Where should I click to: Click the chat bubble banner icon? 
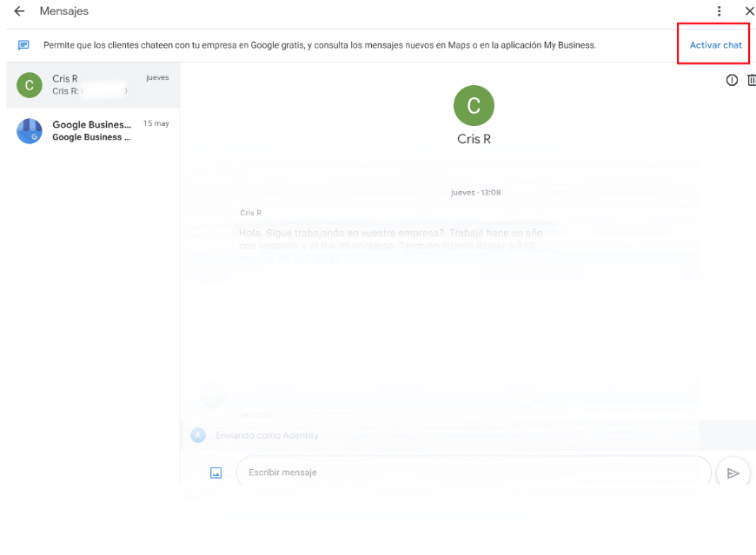tap(22, 44)
